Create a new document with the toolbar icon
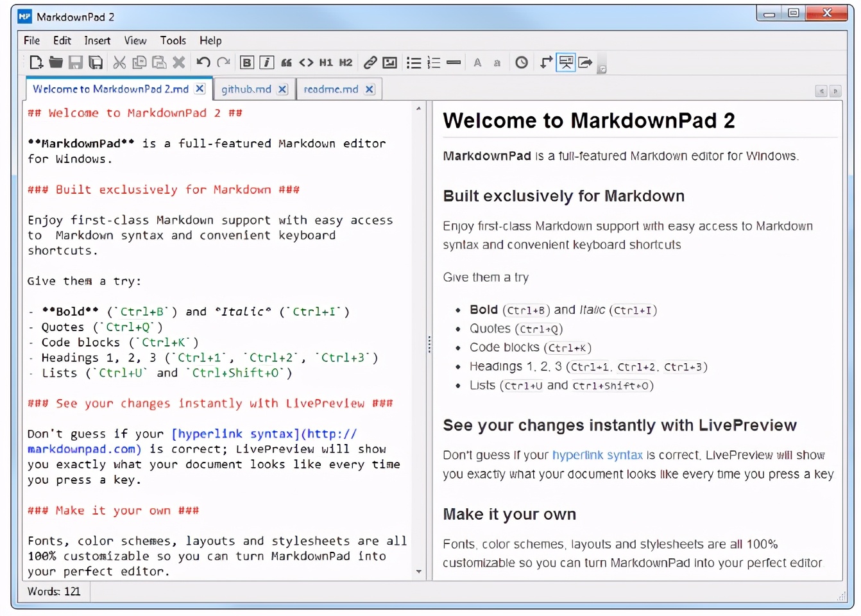The image size is (861, 616). click(37, 62)
